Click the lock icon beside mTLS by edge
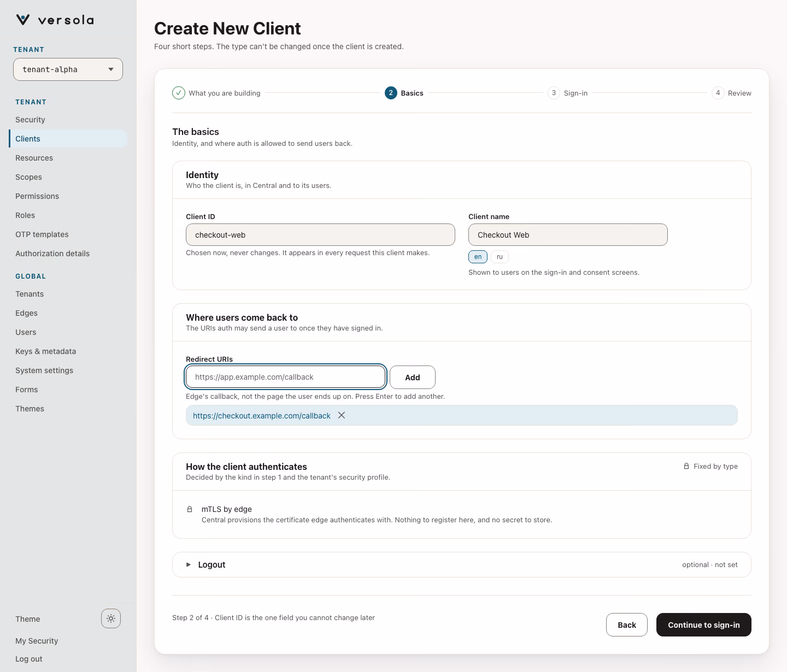The height and width of the screenshot is (672, 787). click(190, 509)
